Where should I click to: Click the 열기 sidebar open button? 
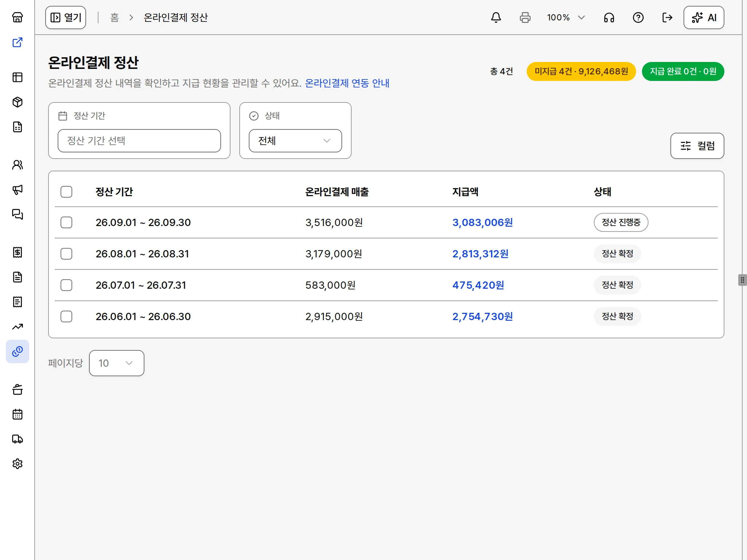pos(66,17)
